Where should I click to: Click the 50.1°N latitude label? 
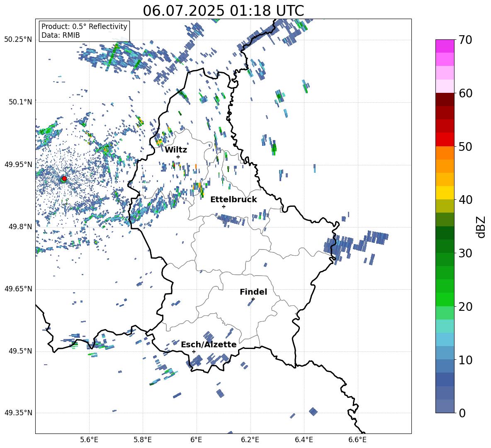coord(21,102)
